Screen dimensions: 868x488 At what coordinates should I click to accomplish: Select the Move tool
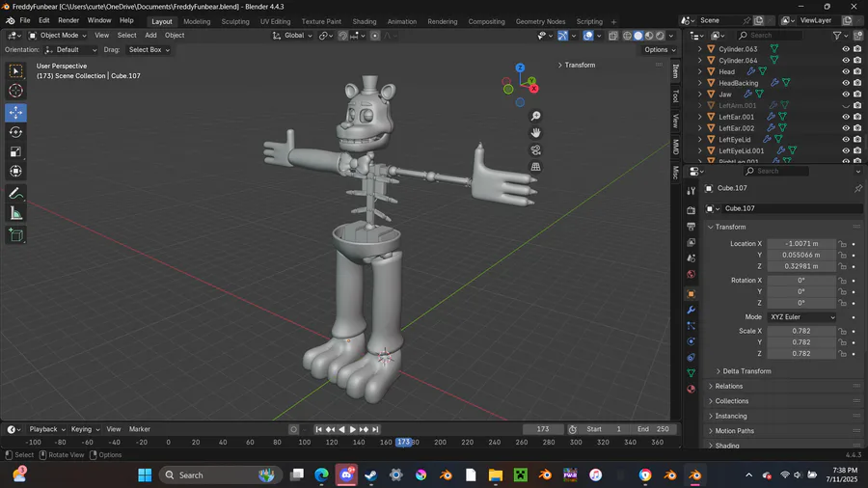[x=15, y=113]
